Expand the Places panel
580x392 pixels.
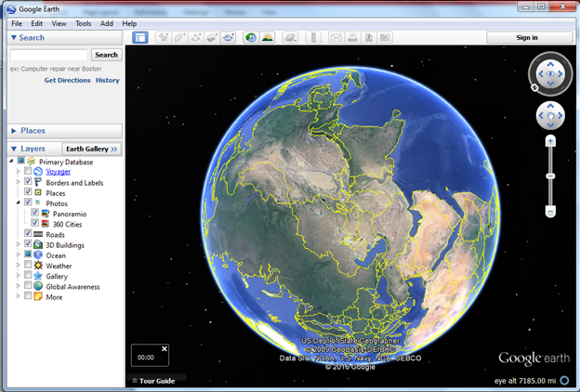click(14, 131)
